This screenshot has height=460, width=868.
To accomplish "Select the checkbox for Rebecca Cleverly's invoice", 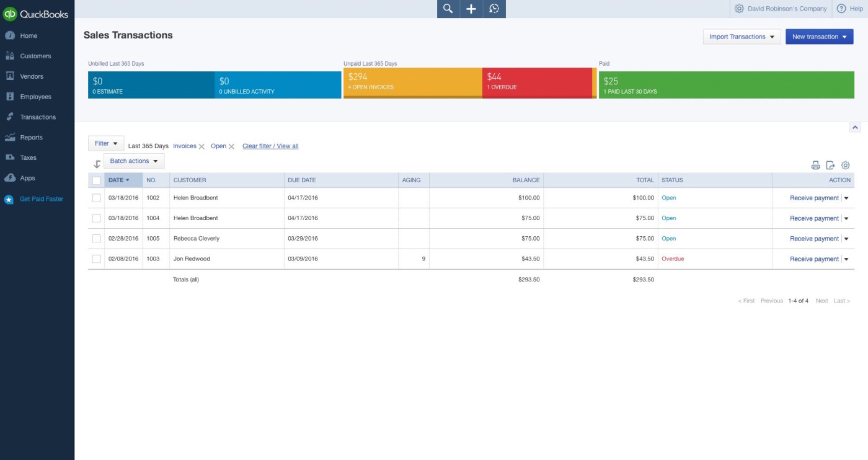I will tap(96, 239).
